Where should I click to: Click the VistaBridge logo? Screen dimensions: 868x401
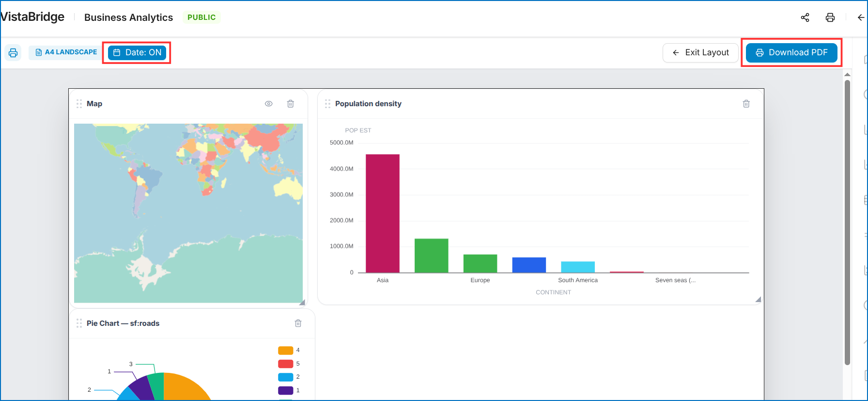pyautogui.click(x=32, y=17)
